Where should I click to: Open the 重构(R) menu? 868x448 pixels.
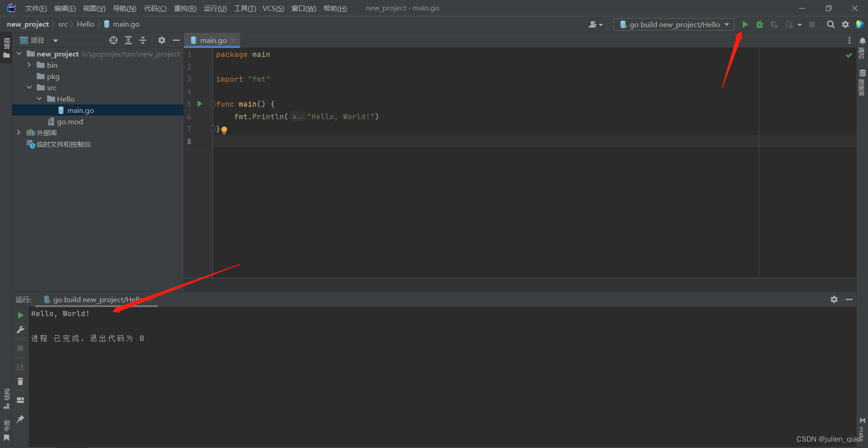tap(185, 8)
